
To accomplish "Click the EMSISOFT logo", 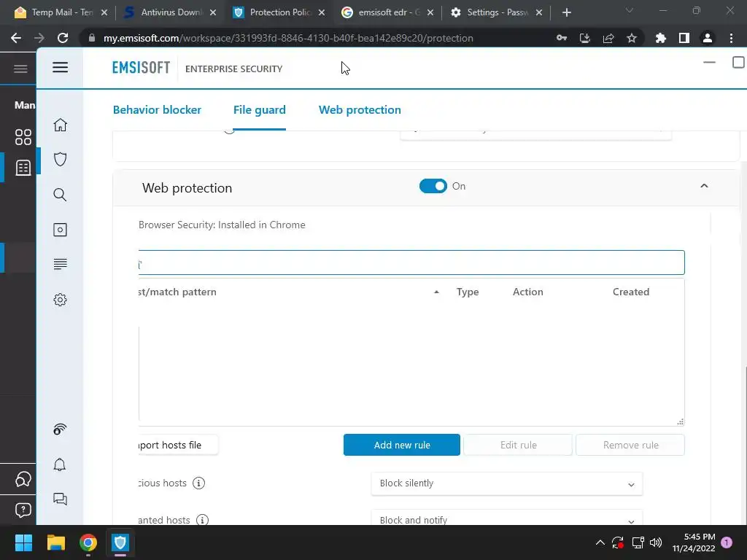I will pyautogui.click(x=141, y=68).
